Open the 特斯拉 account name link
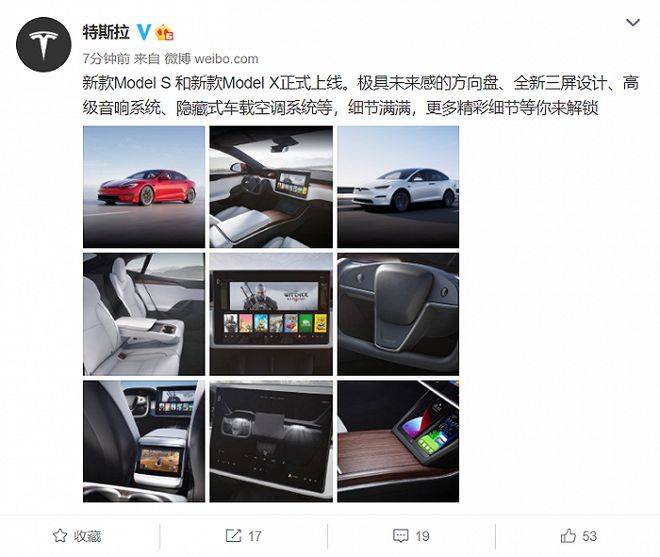 pyautogui.click(x=106, y=32)
